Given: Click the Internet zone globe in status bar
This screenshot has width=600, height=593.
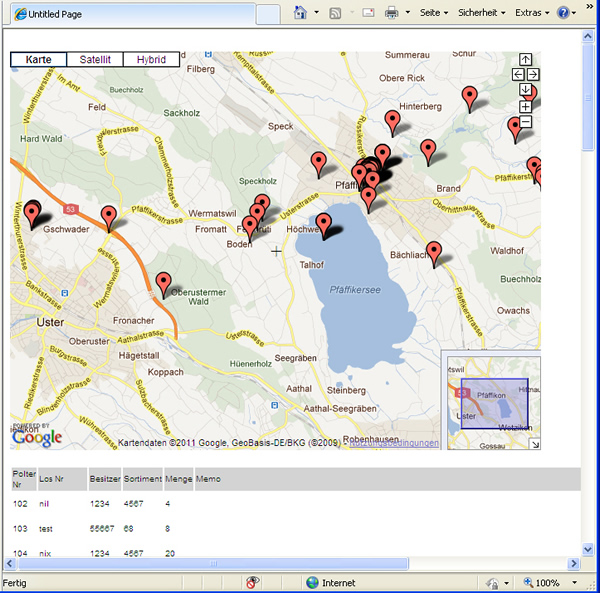Looking at the screenshot, I should 312,582.
